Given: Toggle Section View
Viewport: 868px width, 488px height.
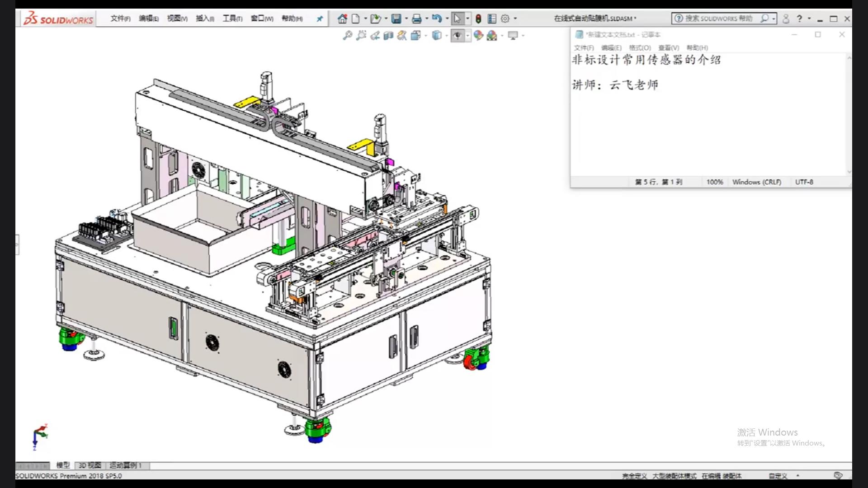Looking at the screenshot, I should point(388,35).
